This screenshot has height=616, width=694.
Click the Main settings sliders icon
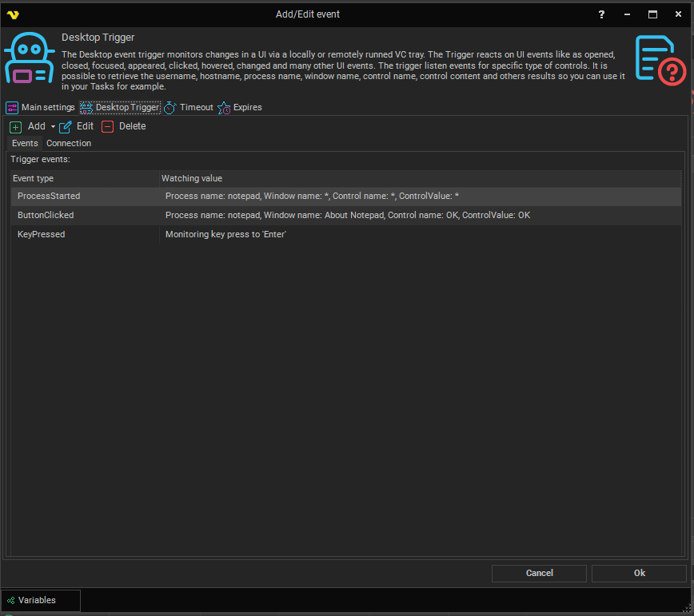coord(12,108)
